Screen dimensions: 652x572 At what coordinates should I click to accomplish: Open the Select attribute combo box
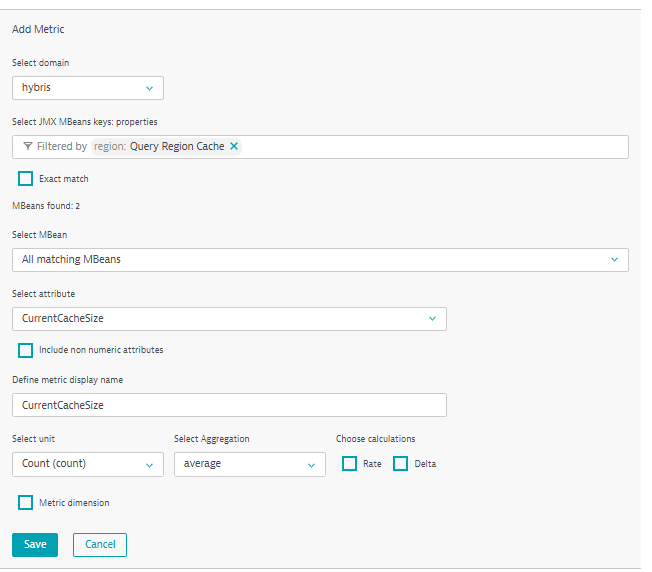coord(230,319)
